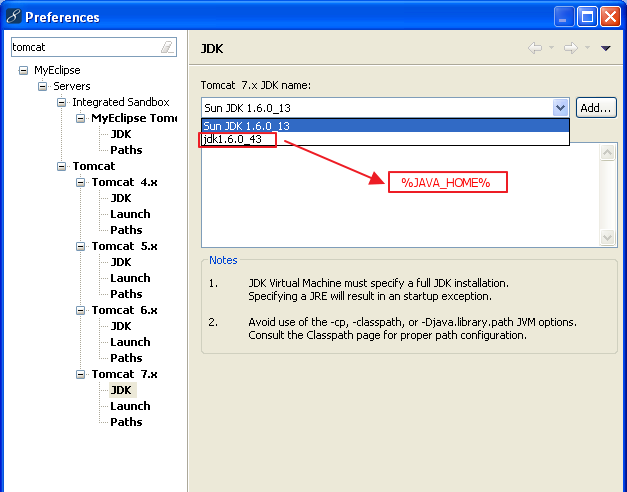Open Launch under Tomcat 6.x
Viewport: 627px width, 492px height.
click(130, 342)
